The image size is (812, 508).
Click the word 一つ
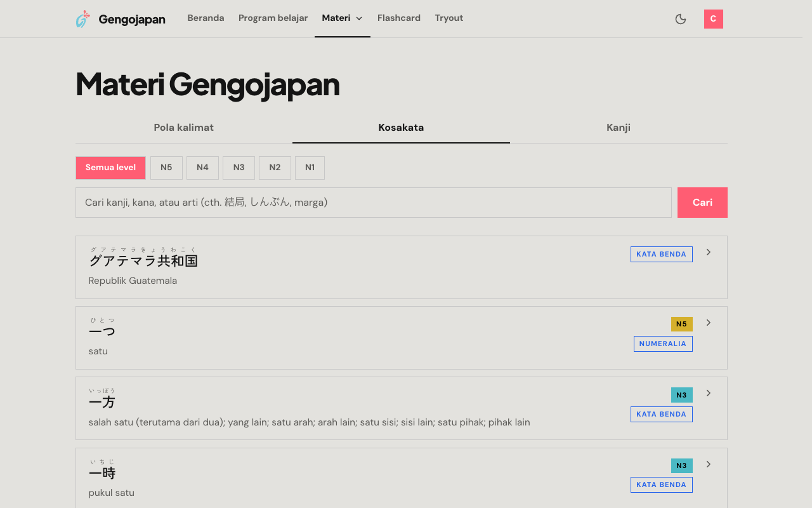pyautogui.click(x=102, y=331)
